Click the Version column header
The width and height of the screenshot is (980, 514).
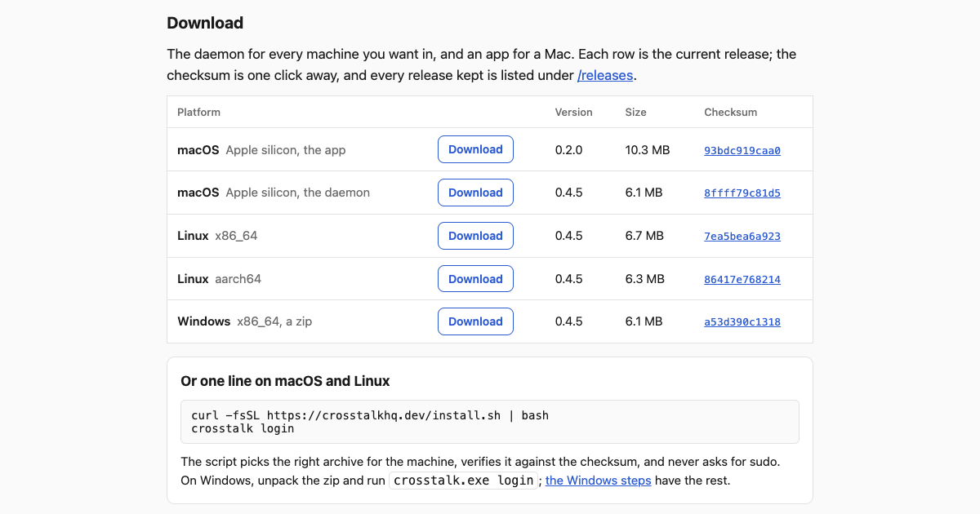click(574, 112)
